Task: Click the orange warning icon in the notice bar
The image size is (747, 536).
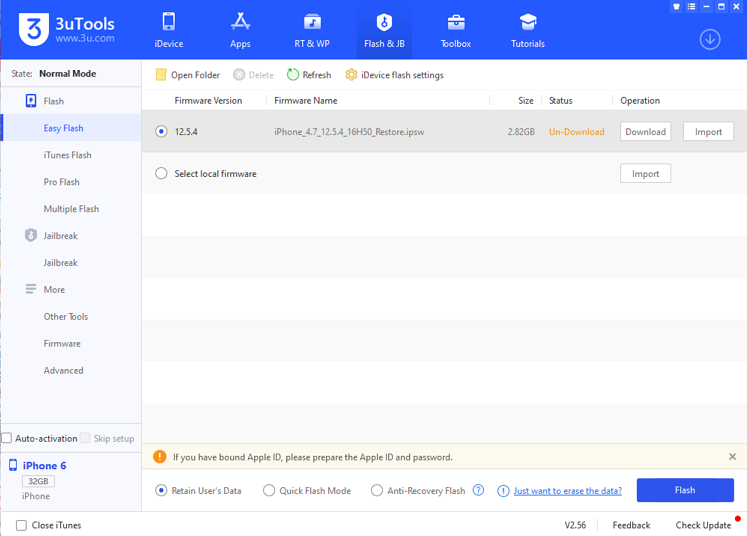Action: point(160,456)
